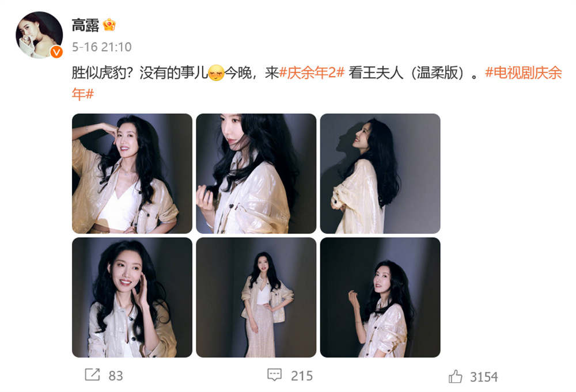Click the repost share icon
Screen dimensions: 576x392
(92, 375)
